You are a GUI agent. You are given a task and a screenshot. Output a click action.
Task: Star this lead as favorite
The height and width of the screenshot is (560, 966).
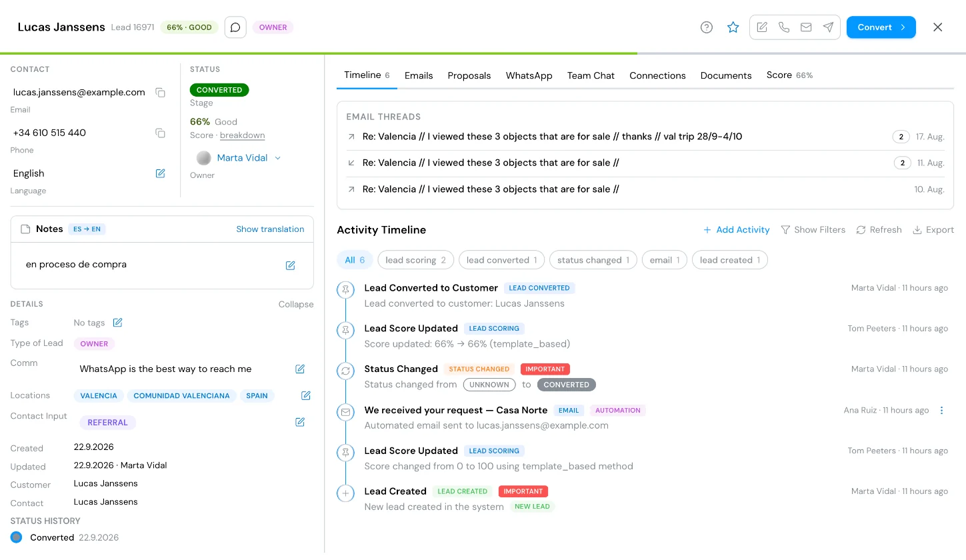point(733,27)
